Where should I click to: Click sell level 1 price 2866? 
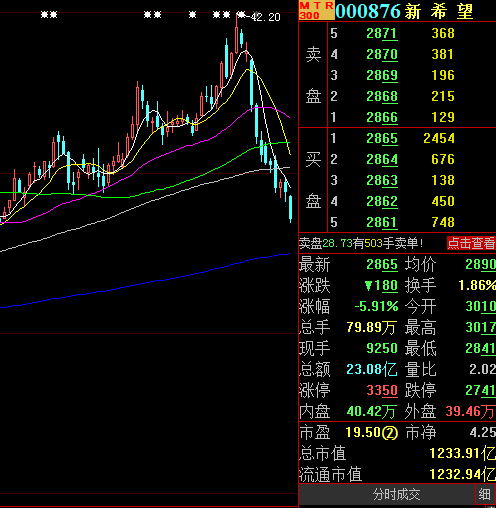(x=382, y=117)
